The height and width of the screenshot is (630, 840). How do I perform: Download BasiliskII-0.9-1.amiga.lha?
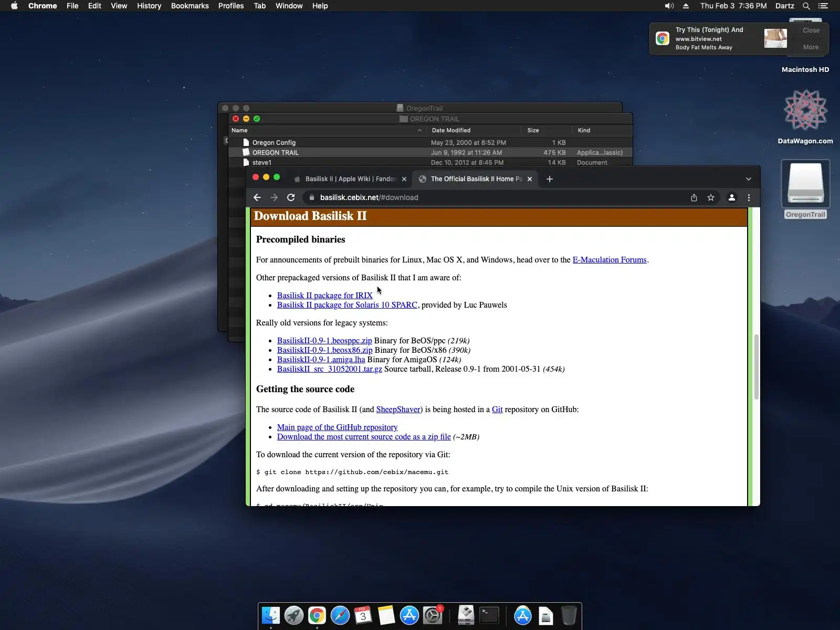pyautogui.click(x=321, y=360)
